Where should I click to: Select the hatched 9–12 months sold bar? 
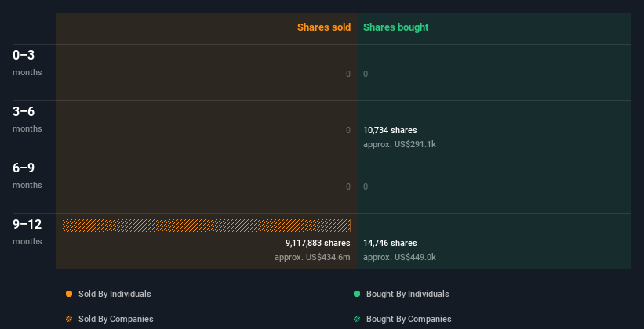[x=206, y=226]
